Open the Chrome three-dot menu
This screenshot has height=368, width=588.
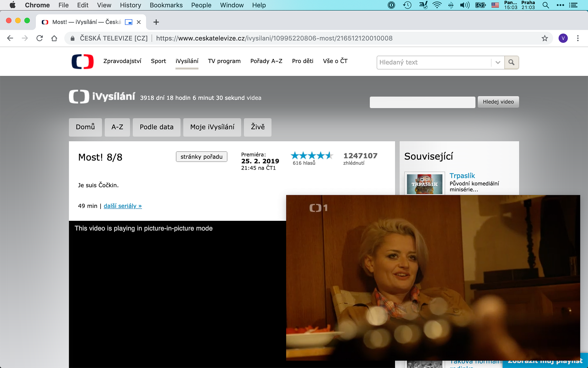pos(578,38)
